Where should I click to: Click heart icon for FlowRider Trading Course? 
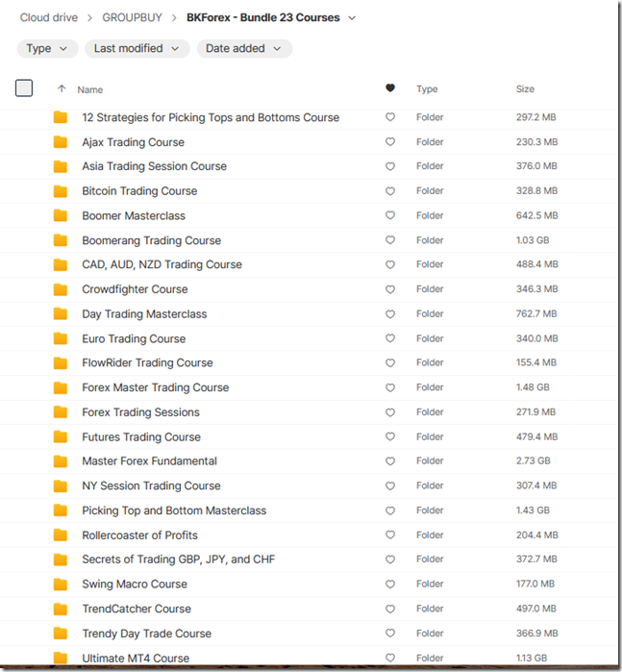pyautogui.click(x=390, y=363)
